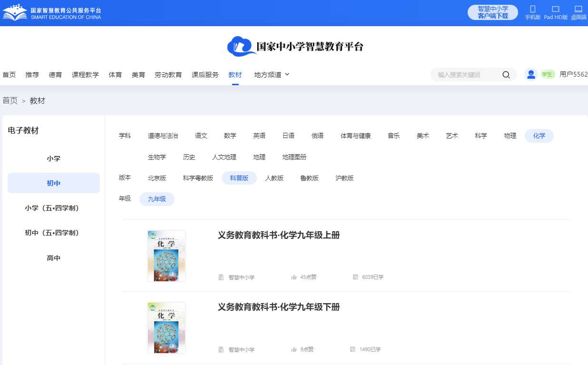Click thumbs-up icon for 化学九年级上册

pos(294,277)
